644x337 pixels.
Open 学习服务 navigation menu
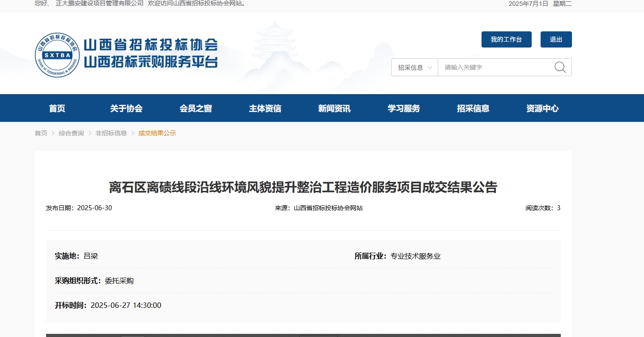404,108
